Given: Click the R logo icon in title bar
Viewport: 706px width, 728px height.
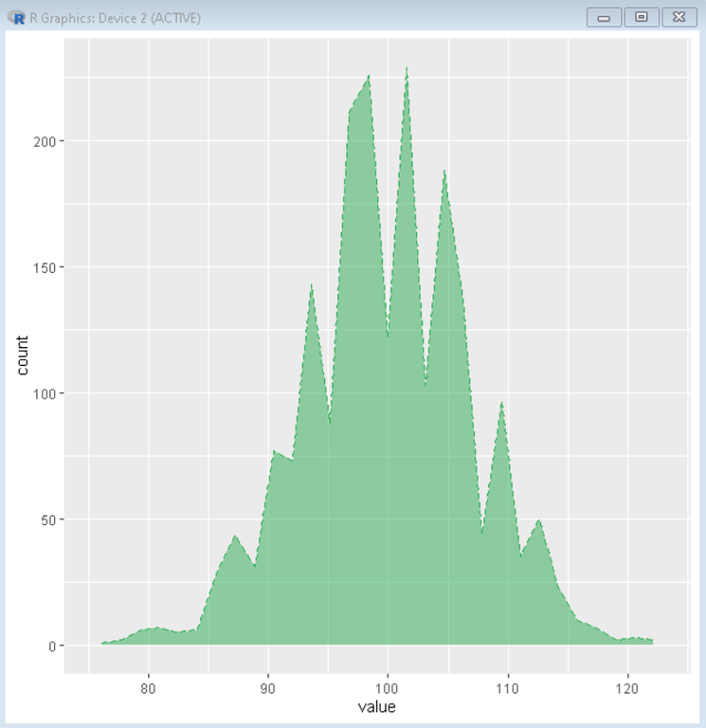Looking at the screenshot, I should click(16, 18).
